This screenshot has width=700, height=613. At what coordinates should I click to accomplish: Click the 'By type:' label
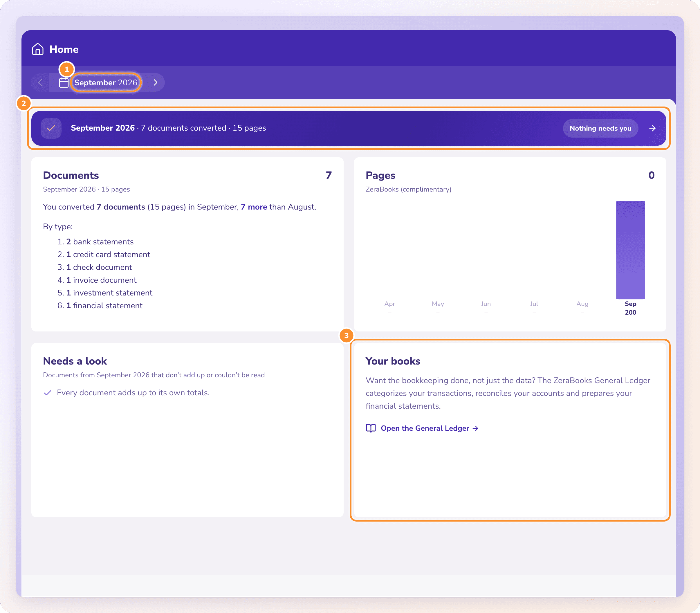pyautogui.click(x=58, y=227)
